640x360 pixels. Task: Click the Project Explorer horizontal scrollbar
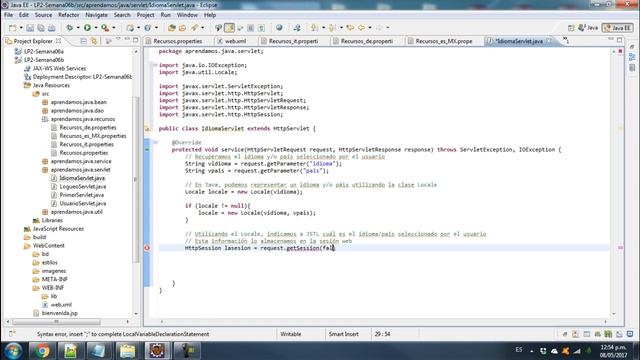pos(56,322)
